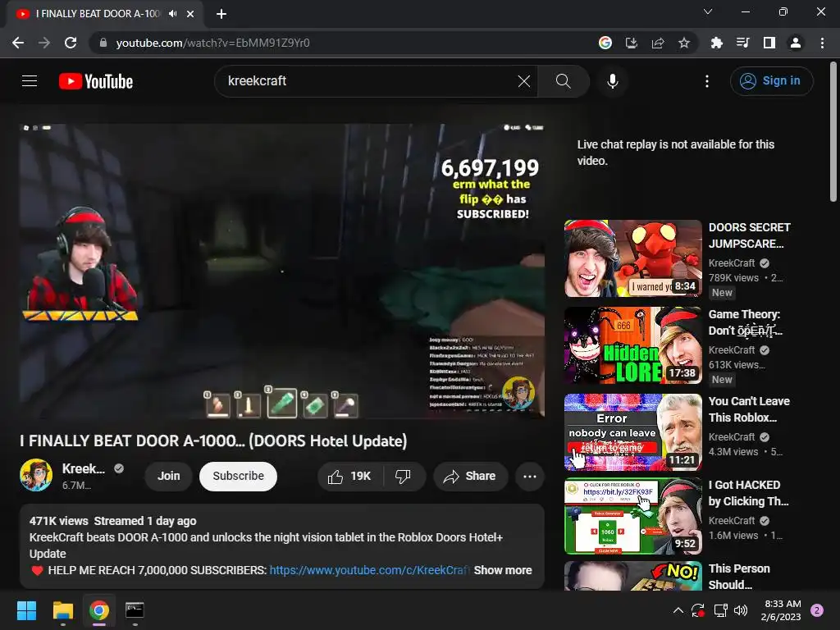Click Game Theory: Don't open title

[x=745, y=322]
